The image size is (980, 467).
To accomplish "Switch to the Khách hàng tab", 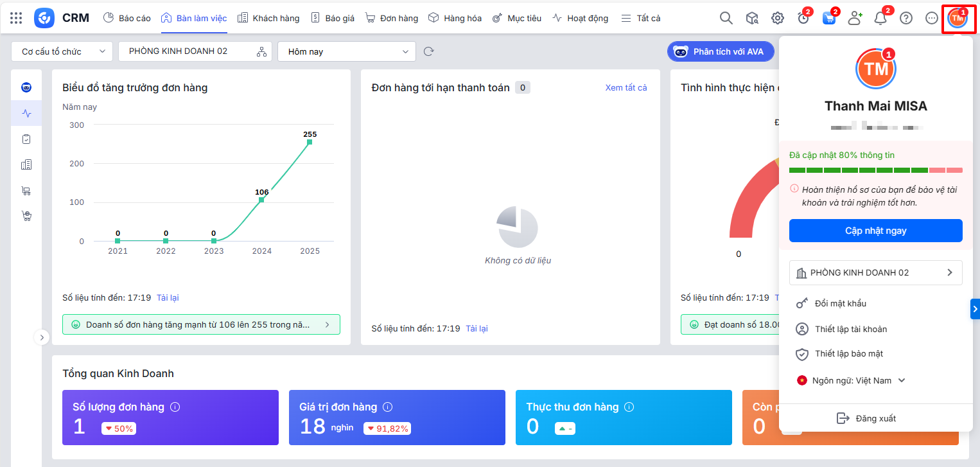I will coord(268,18).
